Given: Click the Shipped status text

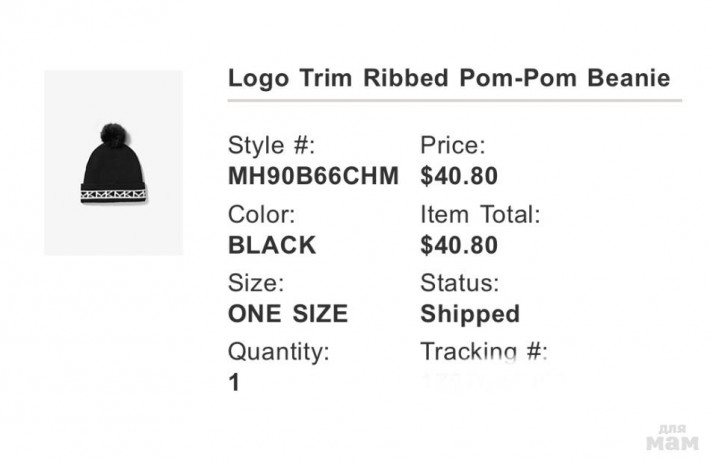Looking at the screenshot, I should [470, 314].
